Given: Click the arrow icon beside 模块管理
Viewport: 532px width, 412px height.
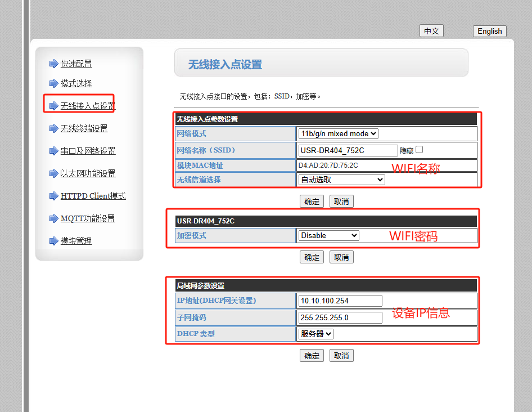Looking at the screenshot, I should coord(53,241).
